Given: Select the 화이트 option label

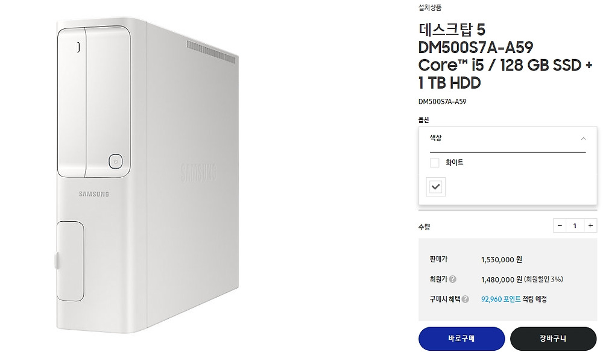Looking at the screenshot, I should [x=454, y=163].
